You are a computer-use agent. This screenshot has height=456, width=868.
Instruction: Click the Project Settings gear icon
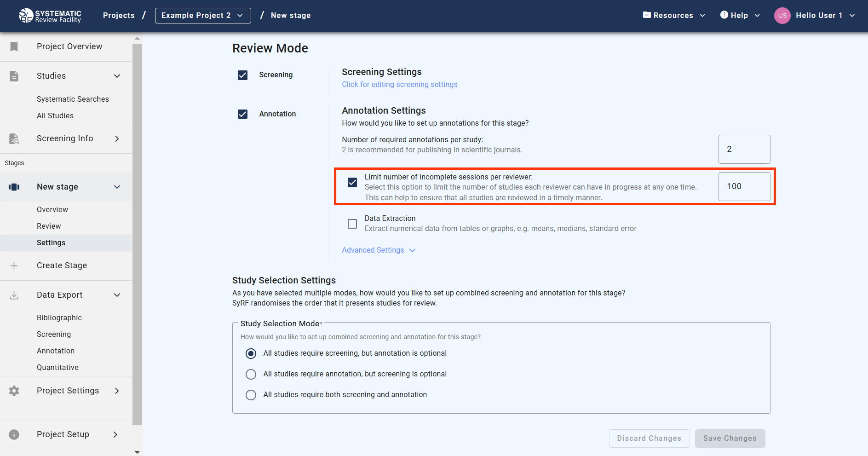pyautogui.click(x=14, y=391)
